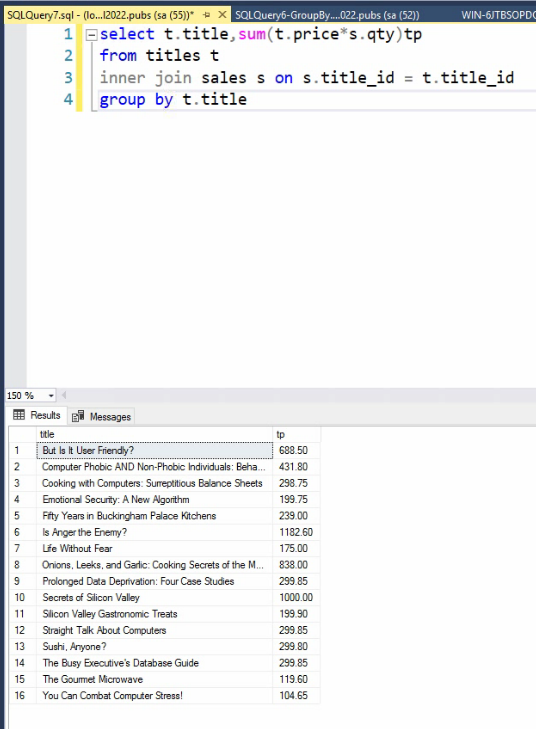
Task: Open the Messages tab
Action: [x=101, y=417]
